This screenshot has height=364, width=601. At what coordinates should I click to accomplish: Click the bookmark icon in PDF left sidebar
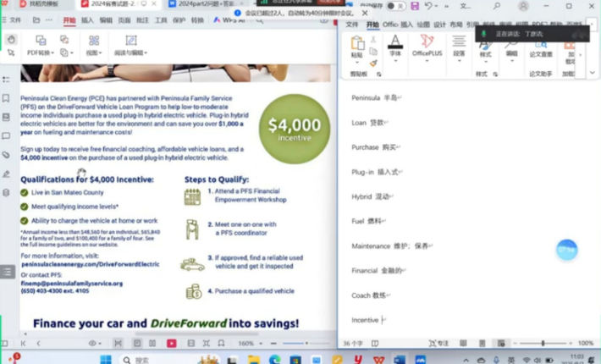pyautogui.click(x=6, y=98)
